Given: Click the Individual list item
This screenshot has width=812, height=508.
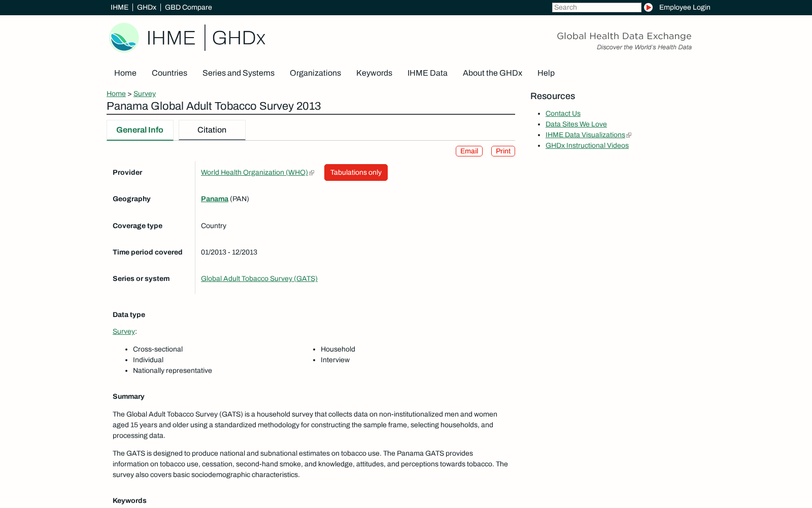Looking at the screenshot, I should click(x=148, y=360).
